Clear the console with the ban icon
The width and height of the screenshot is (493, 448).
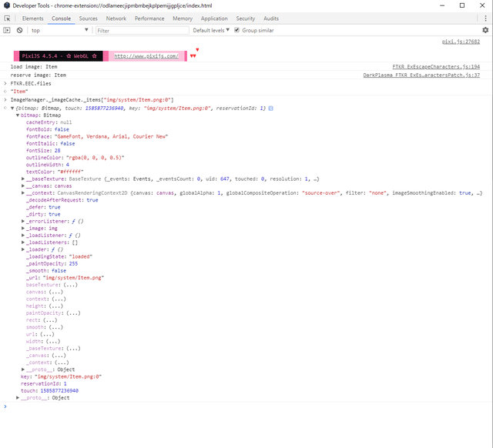(19, 30)
